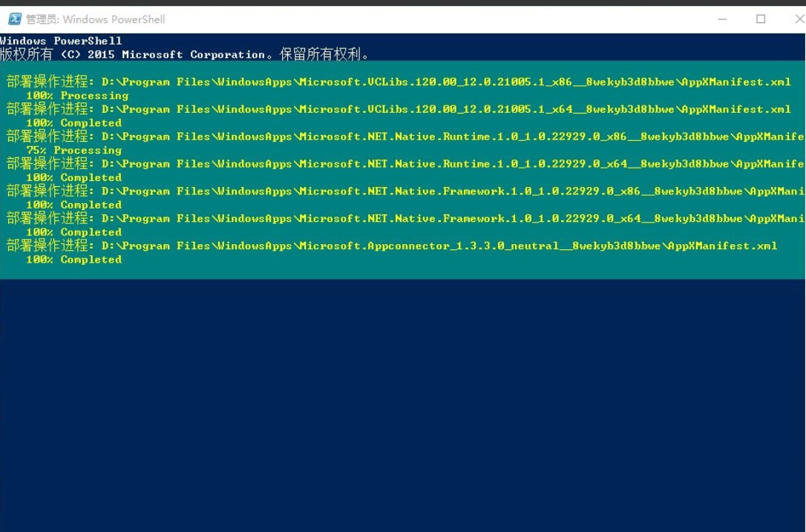Click the Microsoft Corporation copyright line
This screenshot has height=532, width=806.
184,54
